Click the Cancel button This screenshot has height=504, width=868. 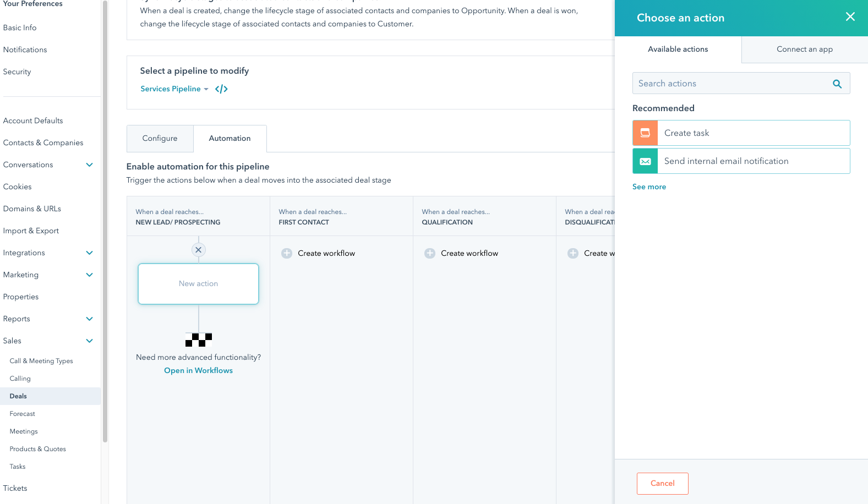[663, 484]
